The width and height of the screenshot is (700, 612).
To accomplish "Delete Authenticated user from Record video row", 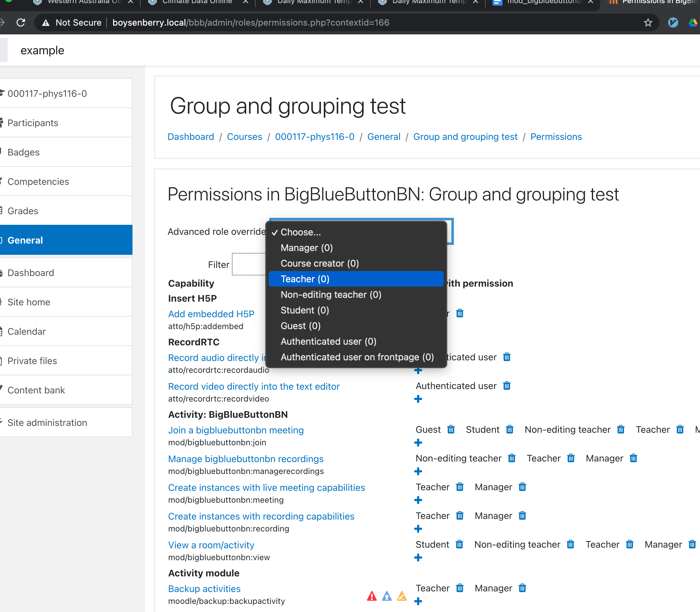I will 507,386.
